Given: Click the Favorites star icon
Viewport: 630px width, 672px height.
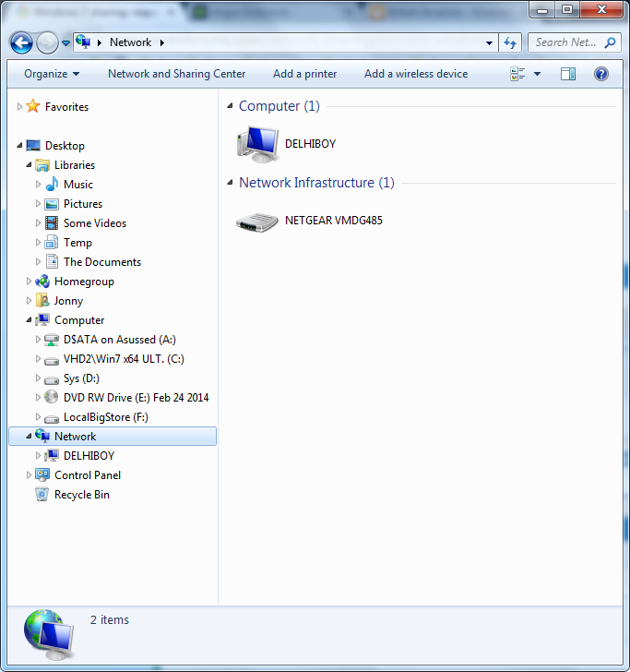Looking at the screenshot, I should pyautogui.click(x=33, y=106).
